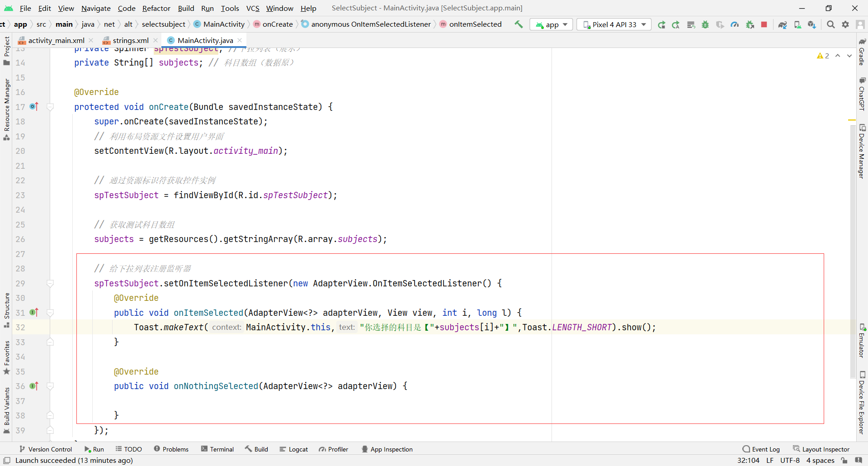Open Search Everywhere magnifier icon

click(830, 24)
